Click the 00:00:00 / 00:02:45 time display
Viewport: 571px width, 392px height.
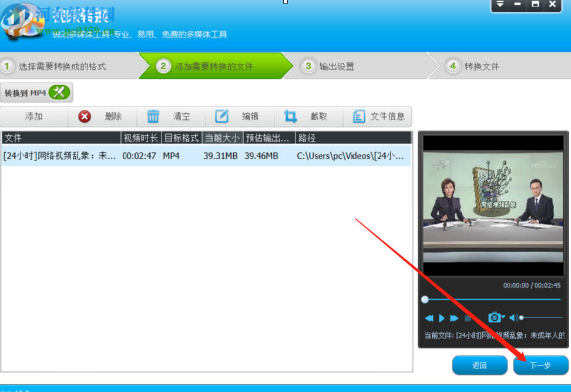pos(532,285)
